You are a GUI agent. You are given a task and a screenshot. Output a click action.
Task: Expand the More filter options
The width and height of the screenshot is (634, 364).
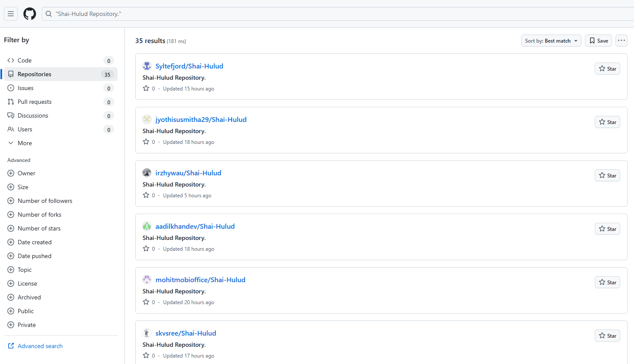[61, 143]
